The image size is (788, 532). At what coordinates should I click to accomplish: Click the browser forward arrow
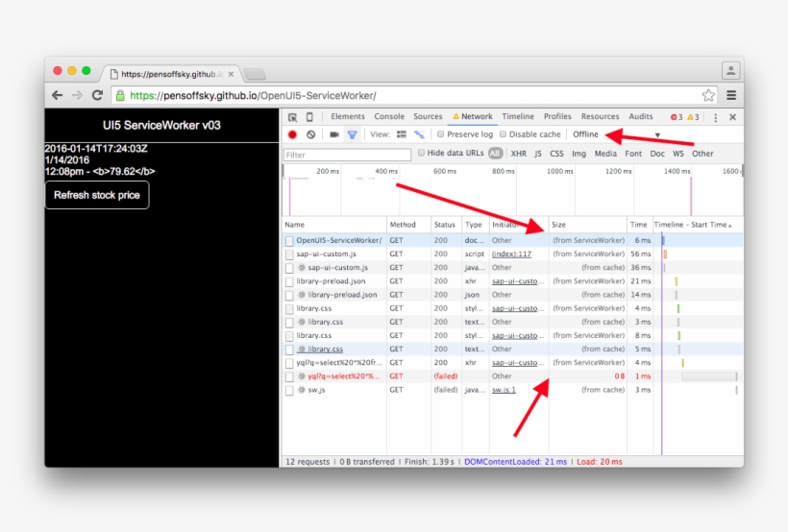pyautogui.click(x=77, y=95)
